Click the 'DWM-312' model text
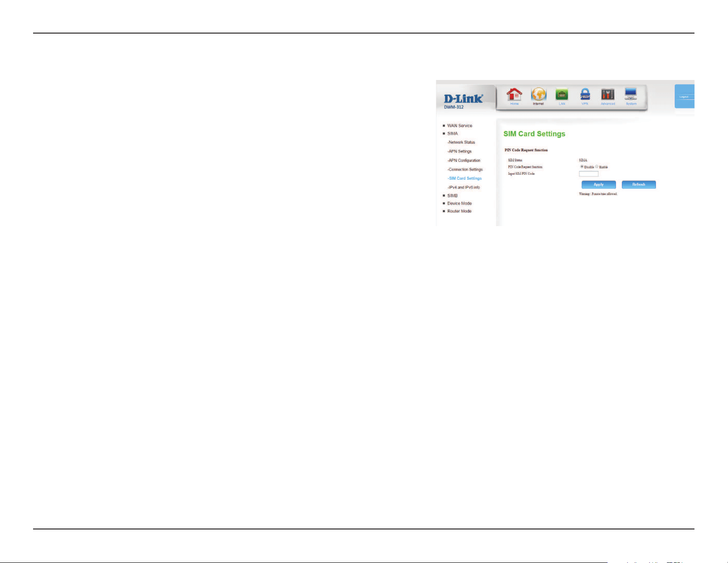 pos(454,107)
